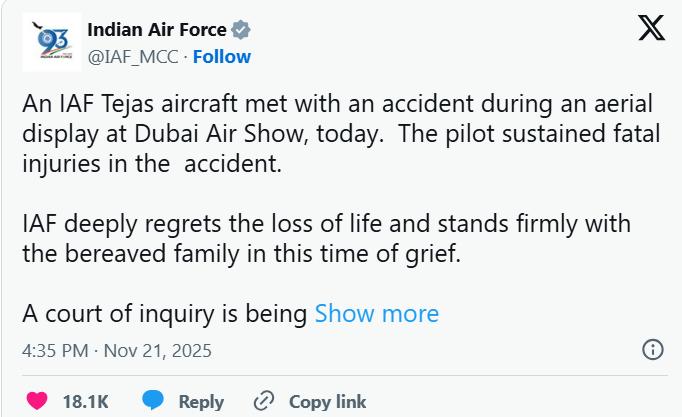Open the info icon beside the timestamp
The image size is (682, 417).
pos(651,350)
